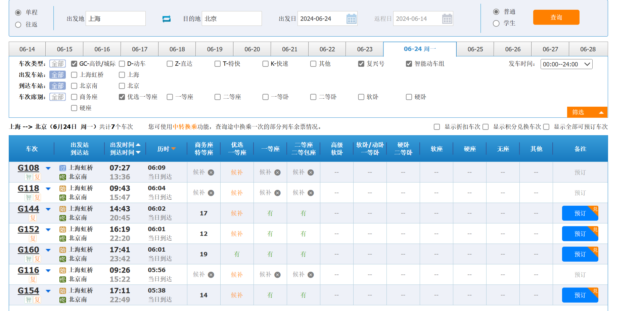Expand G160 stop details arrow

point(48,250)
